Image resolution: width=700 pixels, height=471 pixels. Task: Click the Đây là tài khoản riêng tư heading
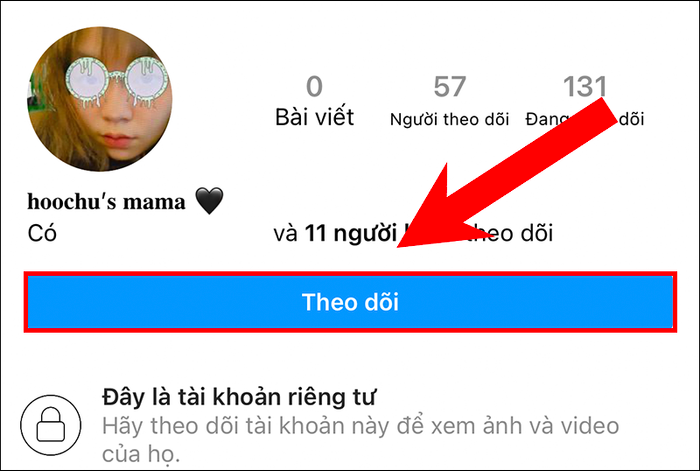click(x=239, y=397)
